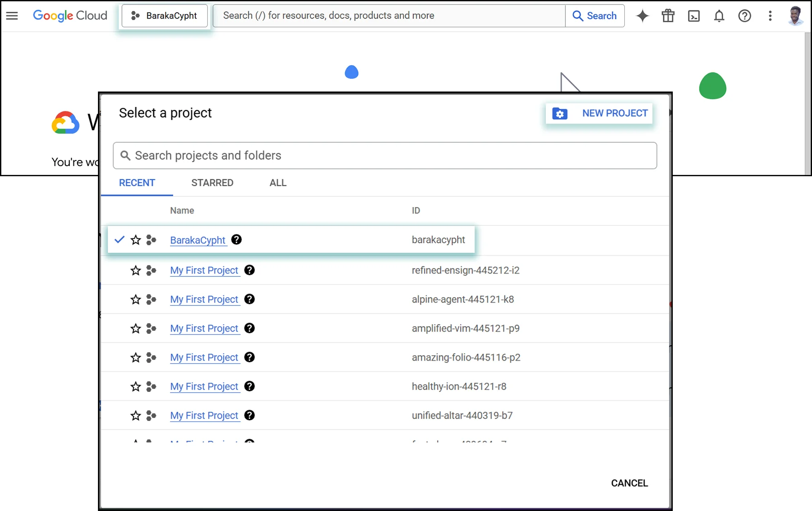Click the ID column header
Viewport: 812px width, 511px height.
coord(416,211)
